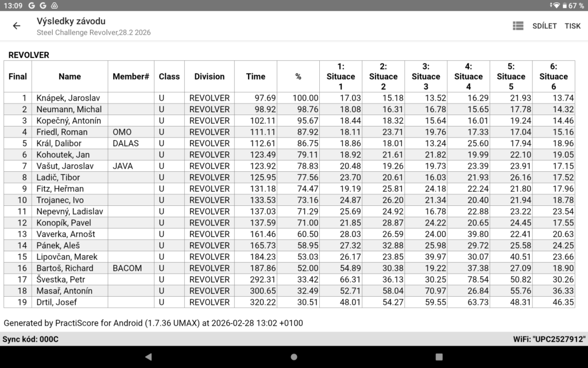The height and width of the screenshot is (368, 588).
Task: Tap the battery status icon
Action: point(564,5)
